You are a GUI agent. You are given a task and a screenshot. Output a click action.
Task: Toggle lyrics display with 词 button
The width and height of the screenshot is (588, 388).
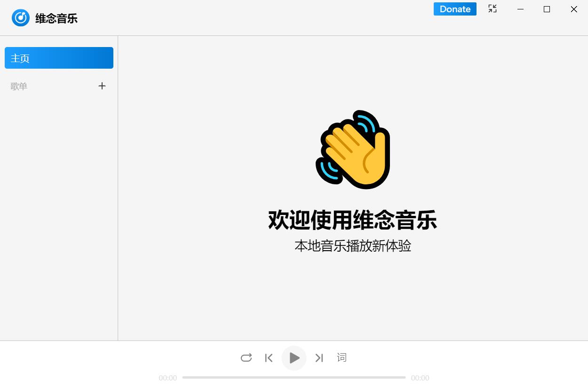pos(342,357)
